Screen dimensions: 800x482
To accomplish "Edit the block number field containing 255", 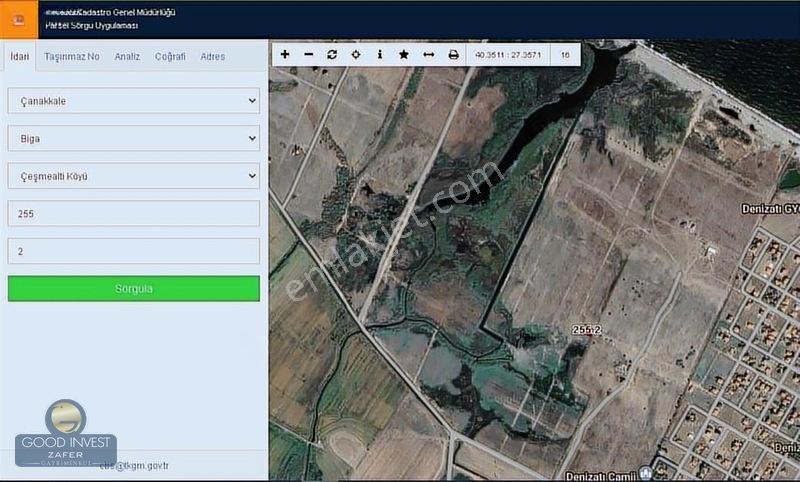I will pyautogui.click(x=134, y=214).
